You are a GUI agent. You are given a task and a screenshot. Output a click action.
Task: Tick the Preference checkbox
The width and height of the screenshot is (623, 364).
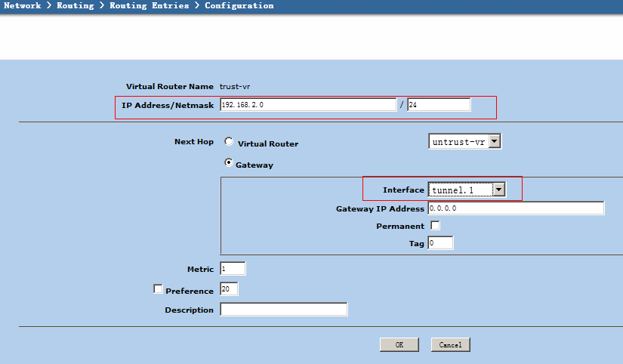158,289
